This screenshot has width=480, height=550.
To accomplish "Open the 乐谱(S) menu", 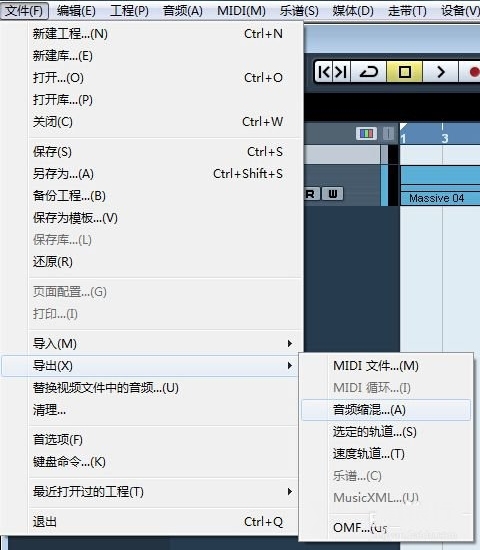I will click(299, 11).
